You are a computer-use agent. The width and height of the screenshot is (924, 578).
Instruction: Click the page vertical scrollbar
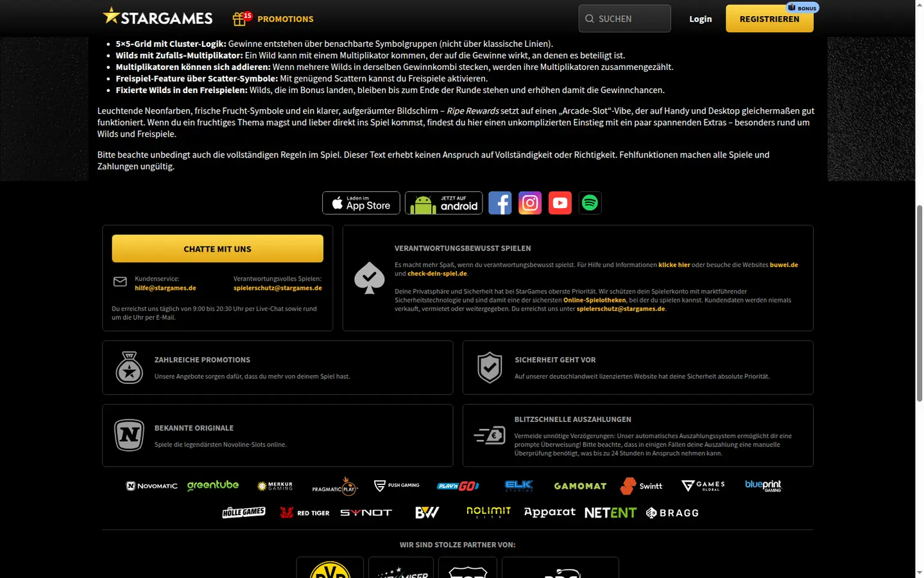pos(920,303)
